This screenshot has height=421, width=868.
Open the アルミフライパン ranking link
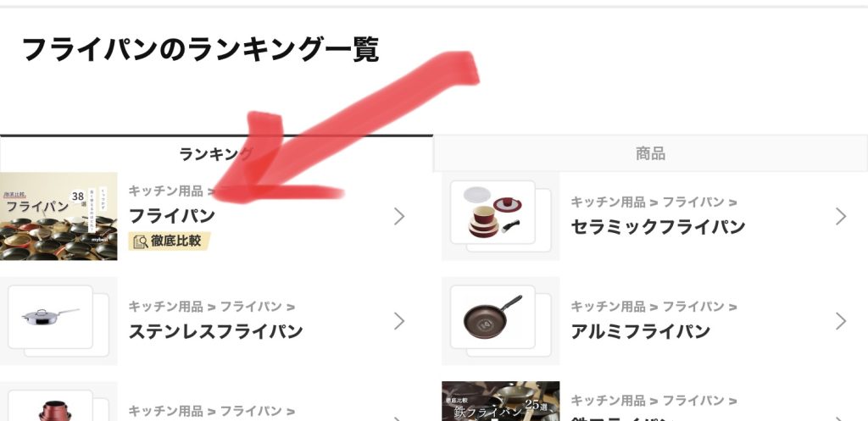[x=641, y=331]
